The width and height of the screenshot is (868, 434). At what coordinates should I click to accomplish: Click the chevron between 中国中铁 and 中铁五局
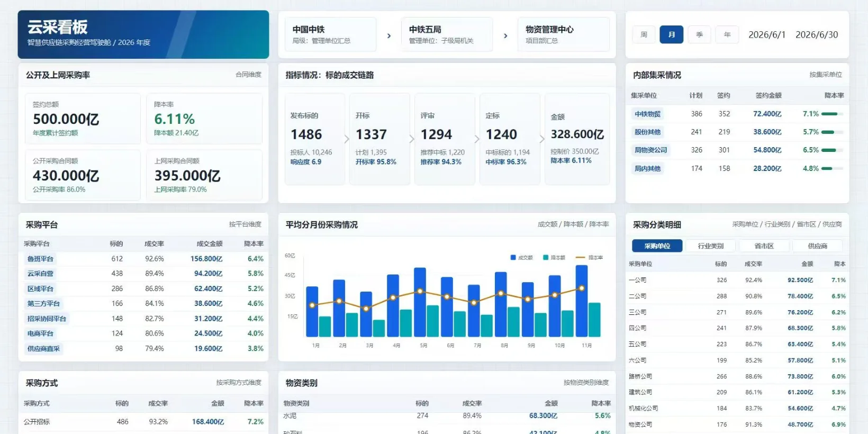pyautogui.click(x=389, y=35)
